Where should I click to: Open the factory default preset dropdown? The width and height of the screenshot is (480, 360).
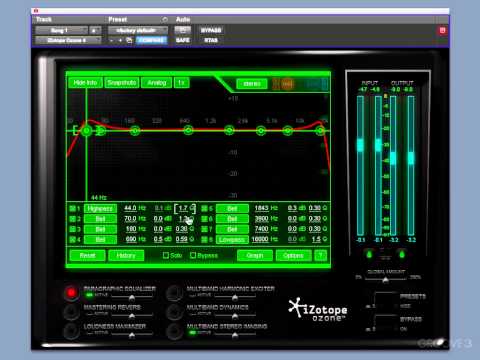click(x=138, y=30)
